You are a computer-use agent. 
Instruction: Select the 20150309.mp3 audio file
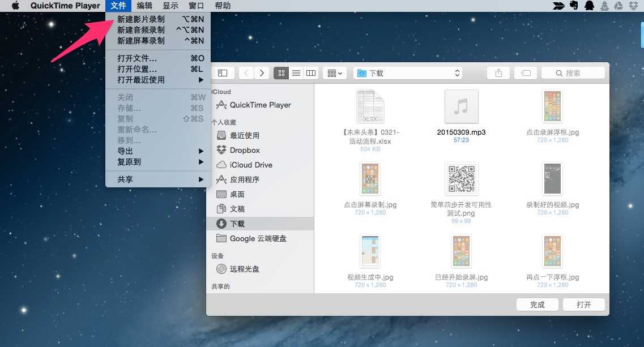tap(461, 116)
